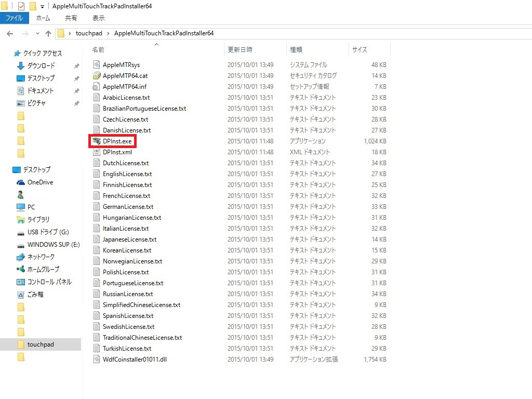Select ネットワーク in navigation pane
This screenshot has height=399, width=532.
41,257
